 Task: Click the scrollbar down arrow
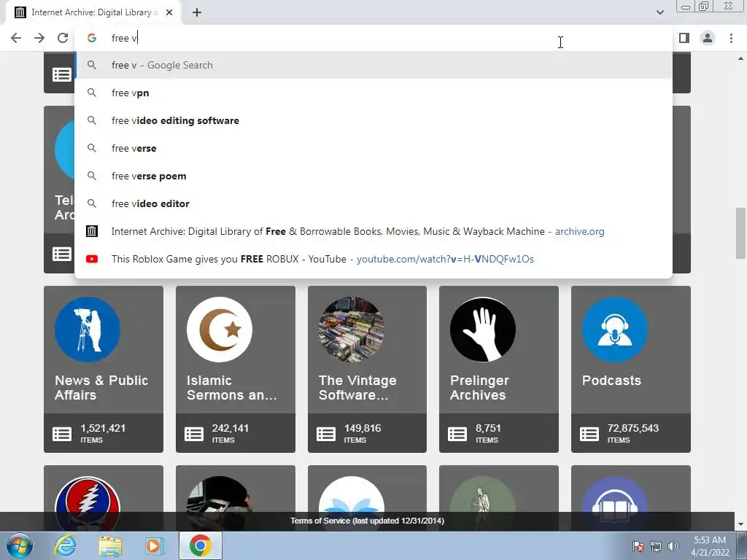pyautogui.click(x=740, y=524)
